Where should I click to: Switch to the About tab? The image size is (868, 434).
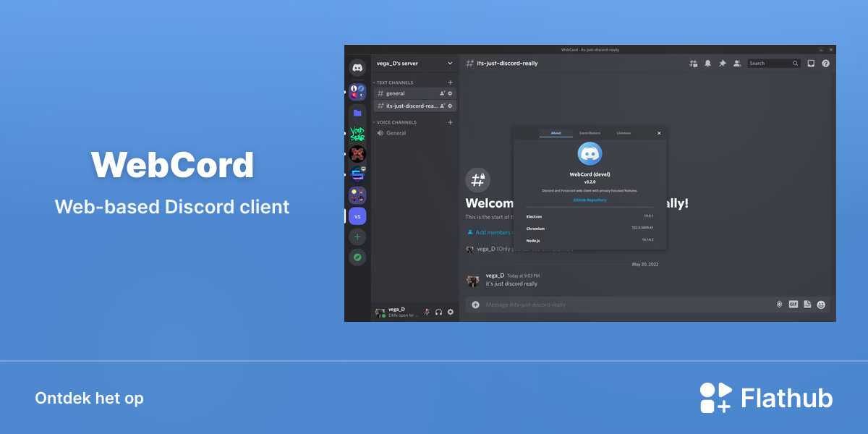(556, 133)
